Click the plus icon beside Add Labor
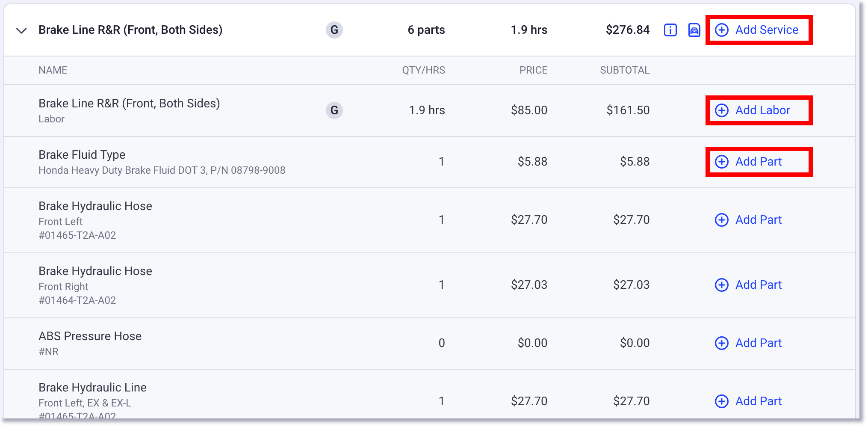This screenshot has height=427, width=868. coord(721,110)
